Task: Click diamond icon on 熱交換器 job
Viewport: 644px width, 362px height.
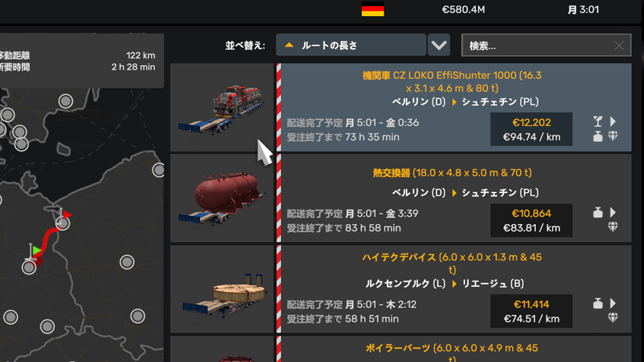Action: 612,227
